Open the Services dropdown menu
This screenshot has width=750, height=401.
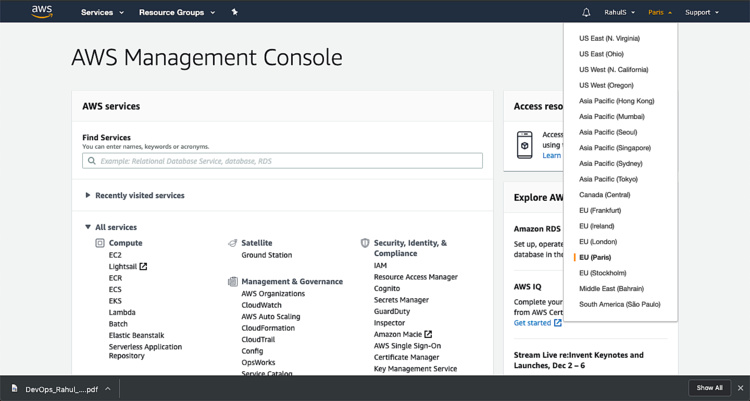(x=103, y=12)
